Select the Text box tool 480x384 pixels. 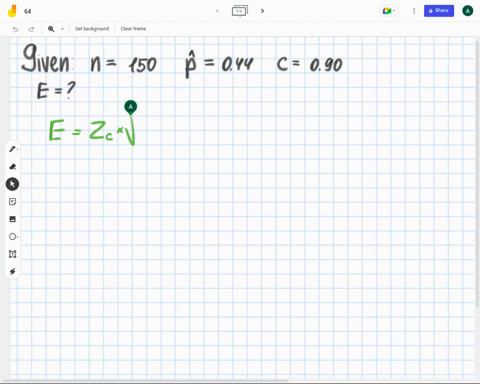coord(13,254)
